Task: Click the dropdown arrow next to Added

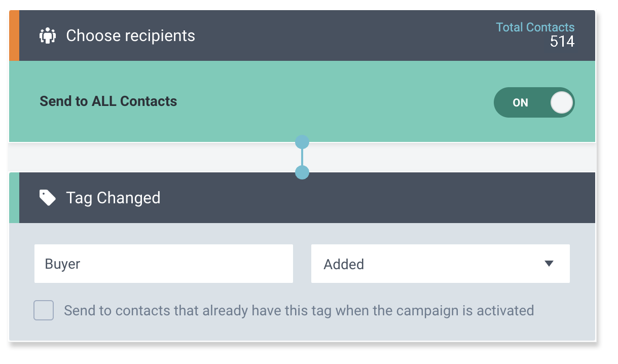Action: click(x=549, y=264)
